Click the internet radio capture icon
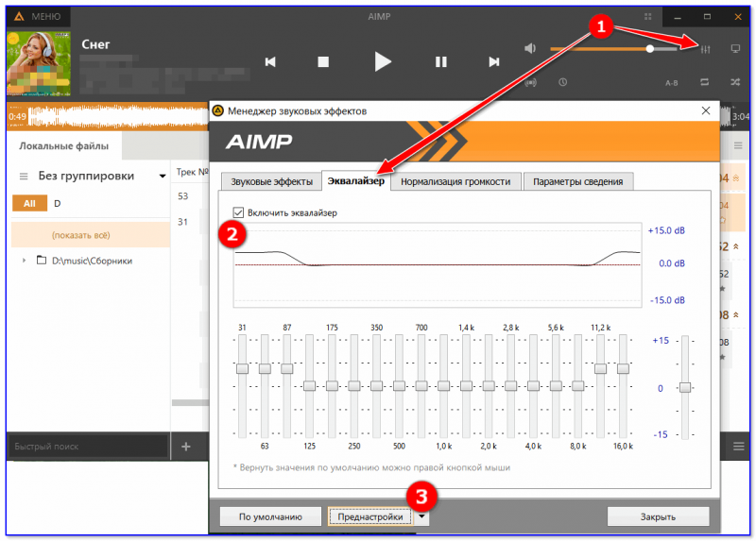This screenshot has width=756, height=541. (x=530, y=82)
